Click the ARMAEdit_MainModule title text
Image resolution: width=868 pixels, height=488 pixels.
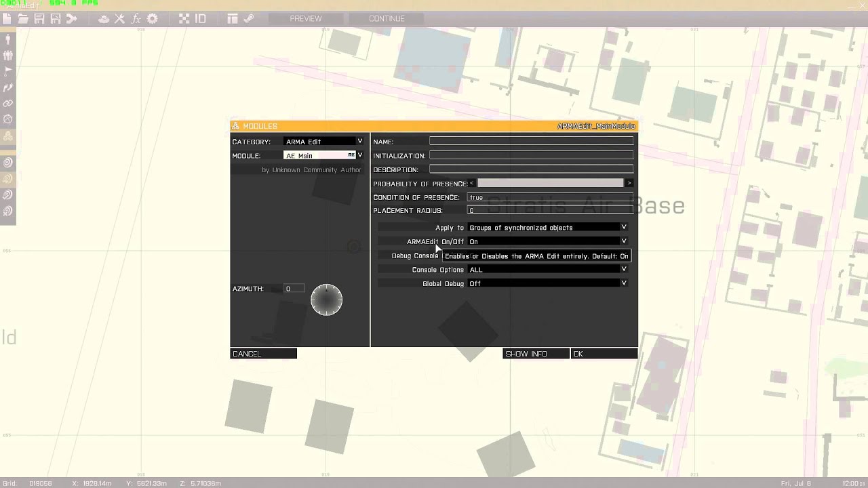596,126
